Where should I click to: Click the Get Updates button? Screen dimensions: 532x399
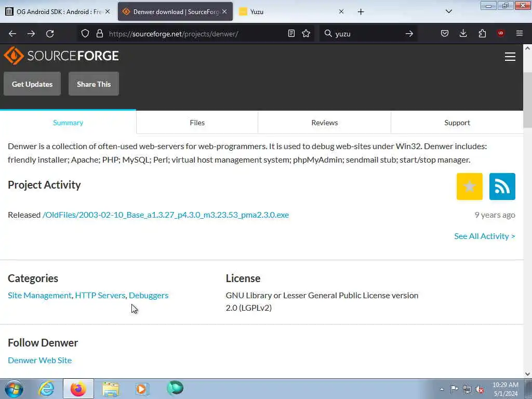point(32,84)
